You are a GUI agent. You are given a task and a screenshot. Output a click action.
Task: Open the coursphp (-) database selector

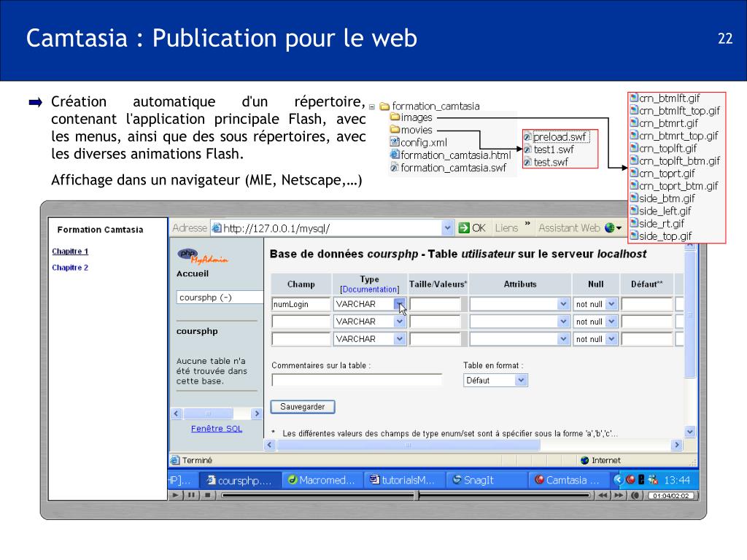[220, 297]
